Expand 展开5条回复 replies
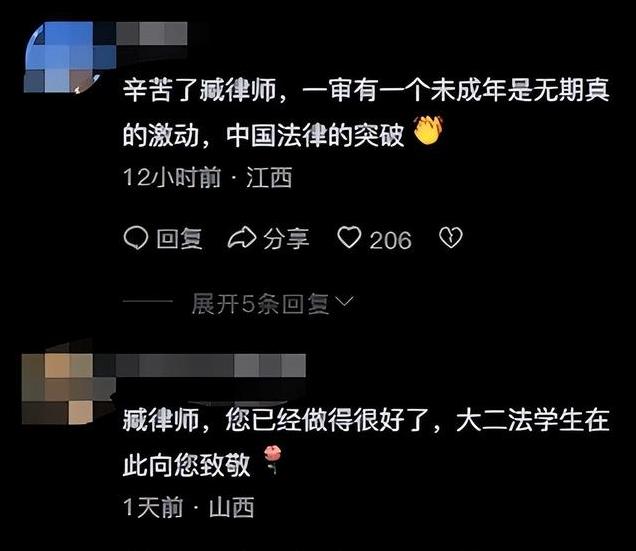This screenshot has width=636, height=551. tap(260, 303)
